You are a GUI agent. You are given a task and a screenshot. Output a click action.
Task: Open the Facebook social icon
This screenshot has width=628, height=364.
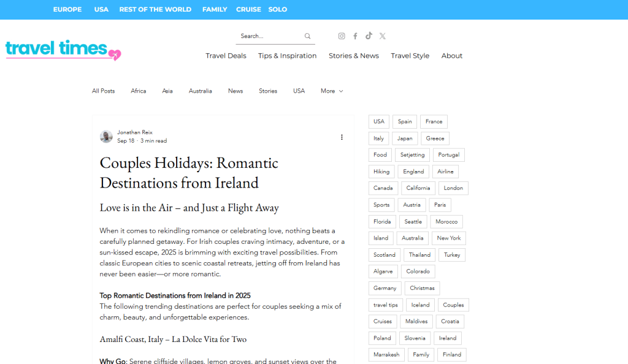[x=355, y=36]
